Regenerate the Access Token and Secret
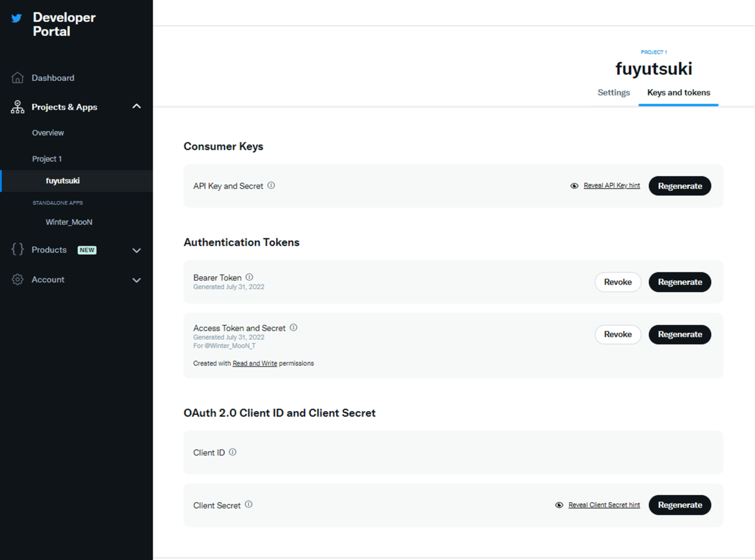755x560 pixels. [x=680, y=335]
